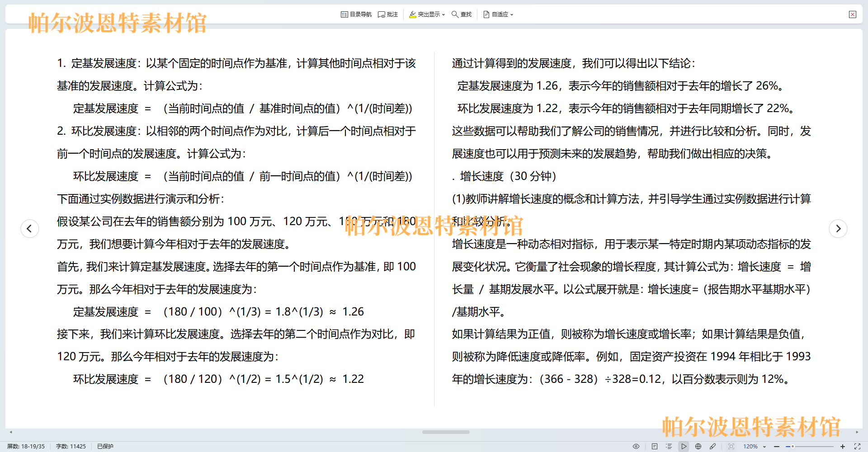This screenshot has width=868, height=452.
Task: Adjust the zoom slider handle
Action: (793, 446)
